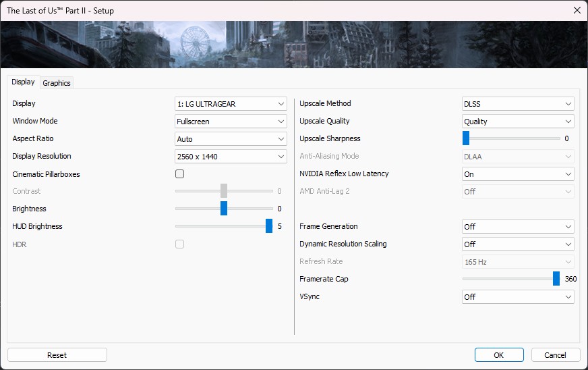Open the Aspect Ratio dropdown
This screenshot has width=588, height=370.
(231, 139)
